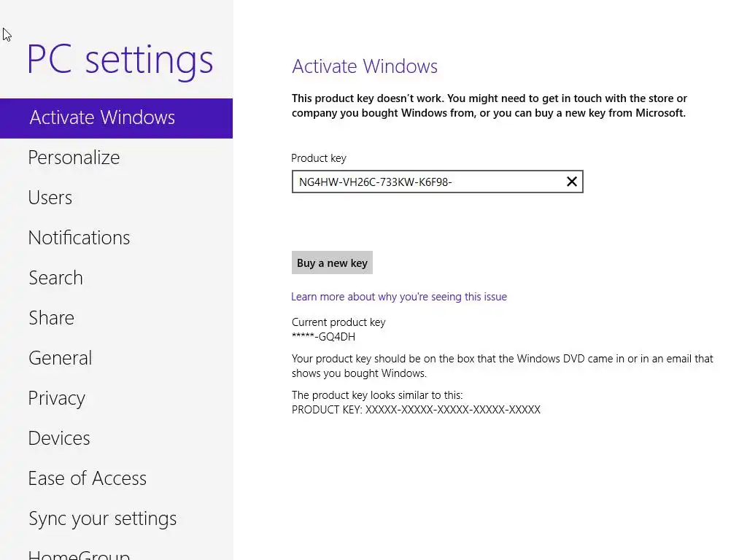
Task: Open Share settings
Action: coord(52,318)
